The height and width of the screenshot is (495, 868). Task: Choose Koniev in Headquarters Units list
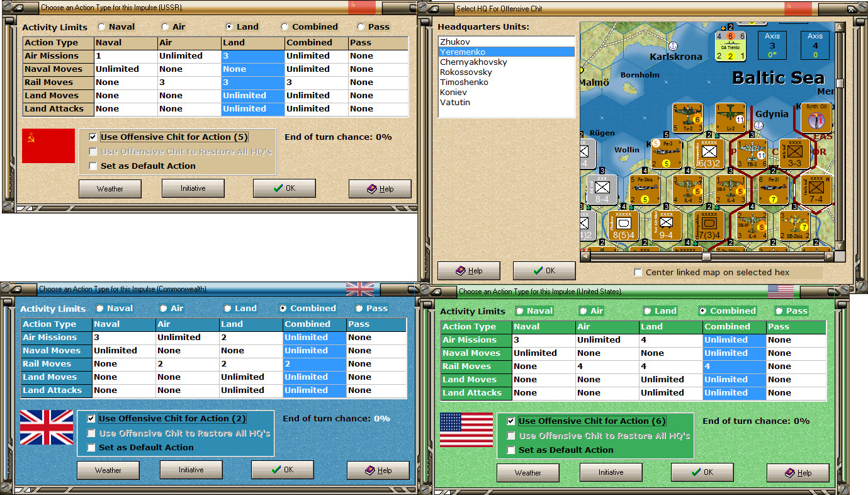point(507,93)
